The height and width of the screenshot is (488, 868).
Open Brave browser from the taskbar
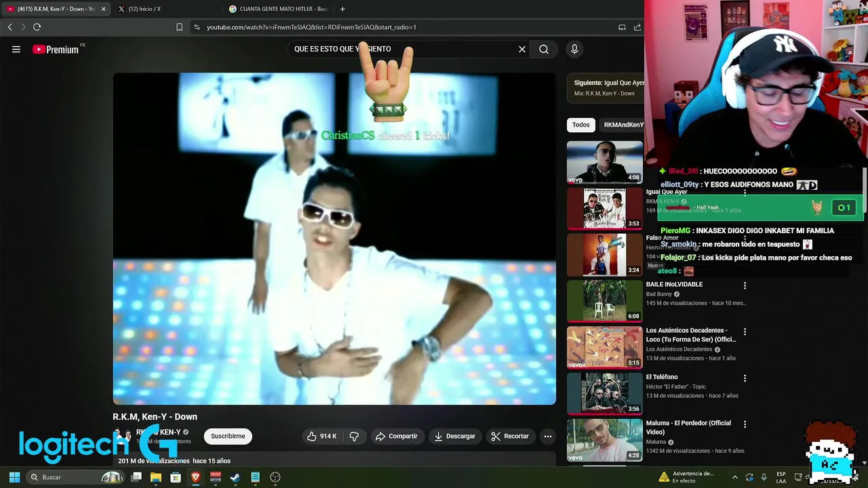point(195,477)
